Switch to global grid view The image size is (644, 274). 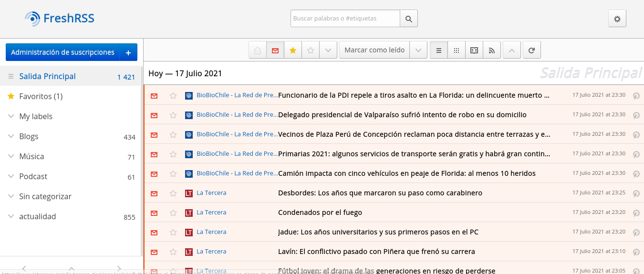pos(457,50)
